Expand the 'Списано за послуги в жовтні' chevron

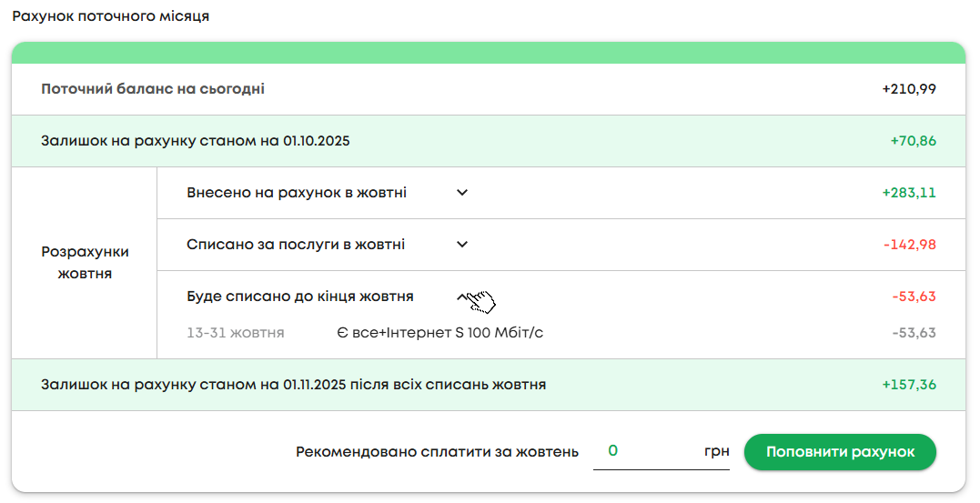coord(462,245)
